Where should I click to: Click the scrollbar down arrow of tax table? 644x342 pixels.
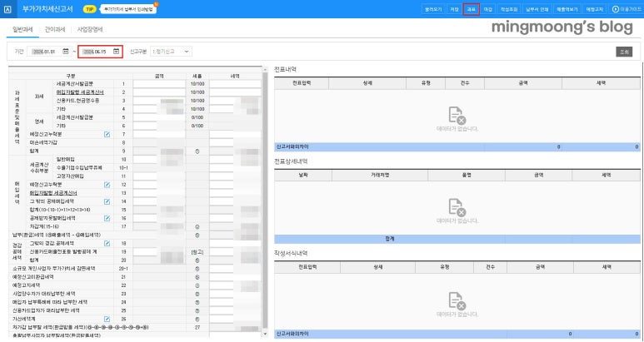click(265, 335)
